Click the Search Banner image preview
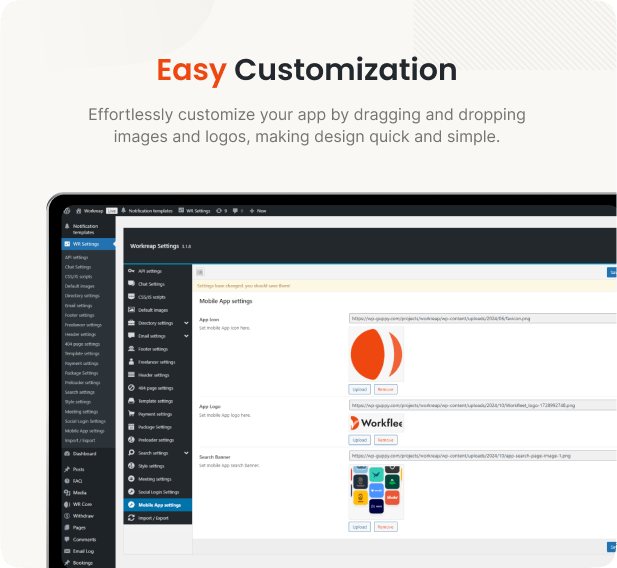The image size is (617, 568). [x=376, y=491]
